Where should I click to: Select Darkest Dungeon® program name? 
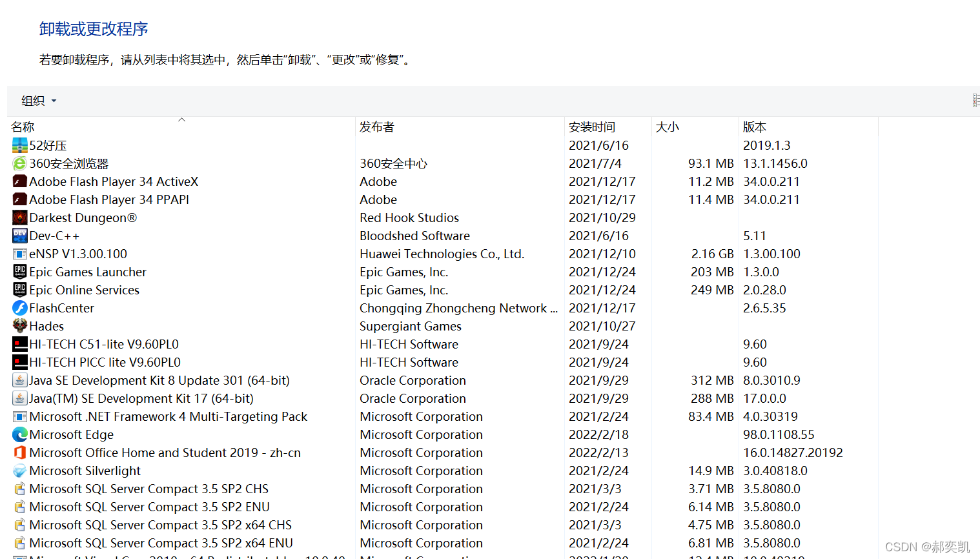pyautogui.click(x=83, y=218)
